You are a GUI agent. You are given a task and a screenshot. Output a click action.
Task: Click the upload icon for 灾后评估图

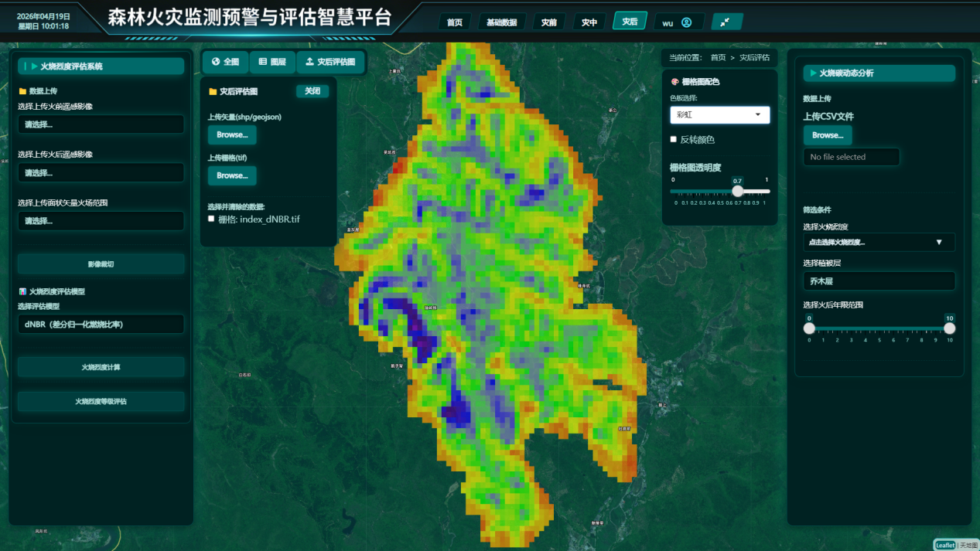click(x=310, y=62)
